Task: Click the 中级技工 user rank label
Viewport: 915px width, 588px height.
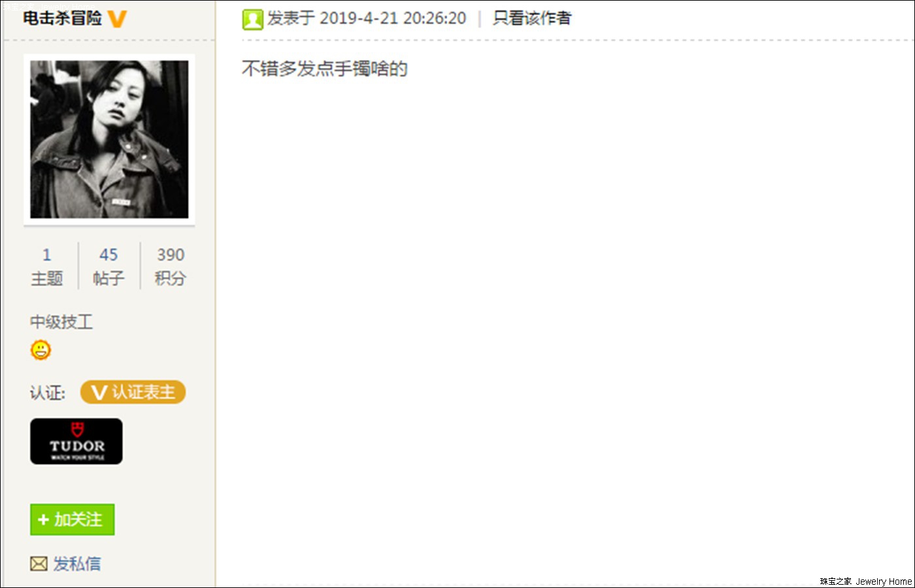Action: 61,321
